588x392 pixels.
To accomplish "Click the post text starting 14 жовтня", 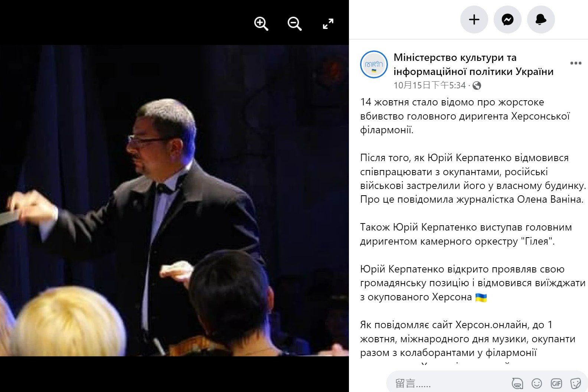I will point(465,116).
